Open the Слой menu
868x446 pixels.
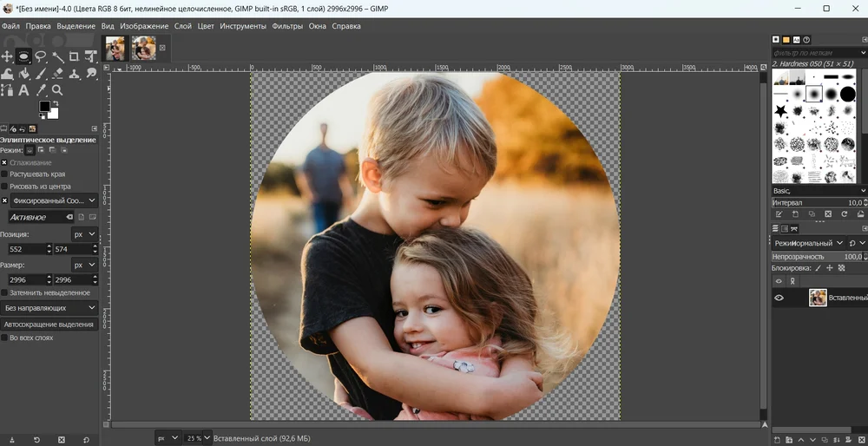183,26
